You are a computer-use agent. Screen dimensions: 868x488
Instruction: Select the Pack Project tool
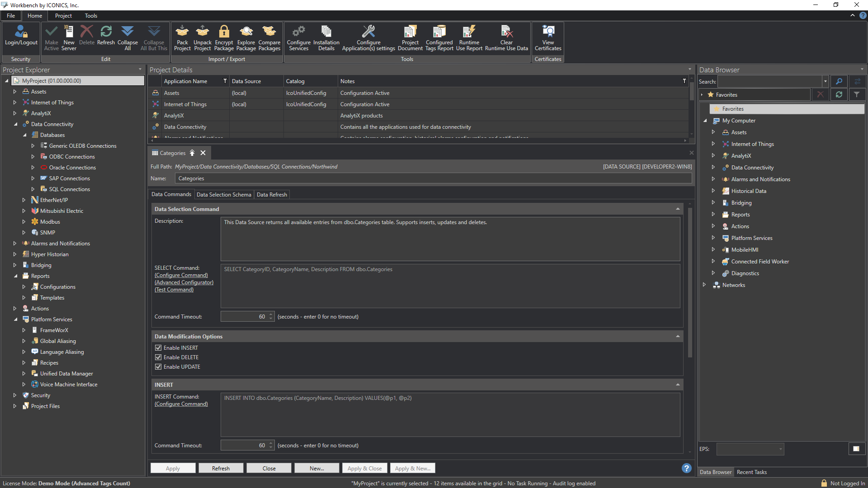point(182,38)
